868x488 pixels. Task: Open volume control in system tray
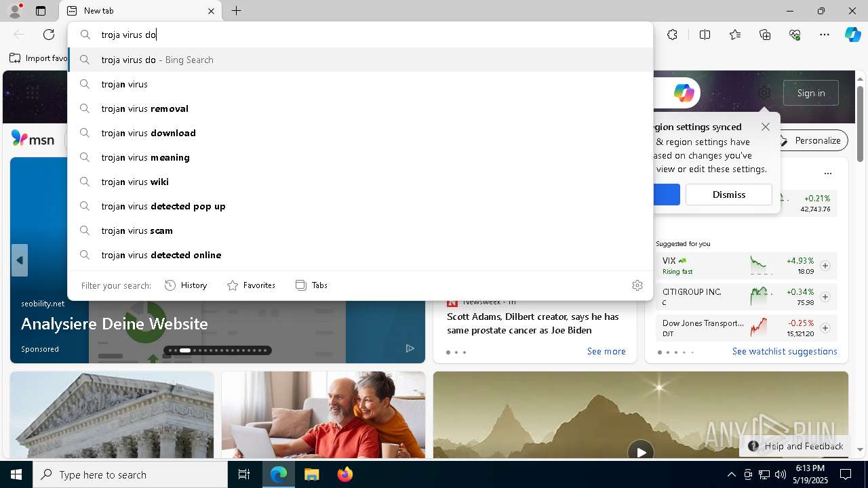pyautogui.click(x=781, y=474)
